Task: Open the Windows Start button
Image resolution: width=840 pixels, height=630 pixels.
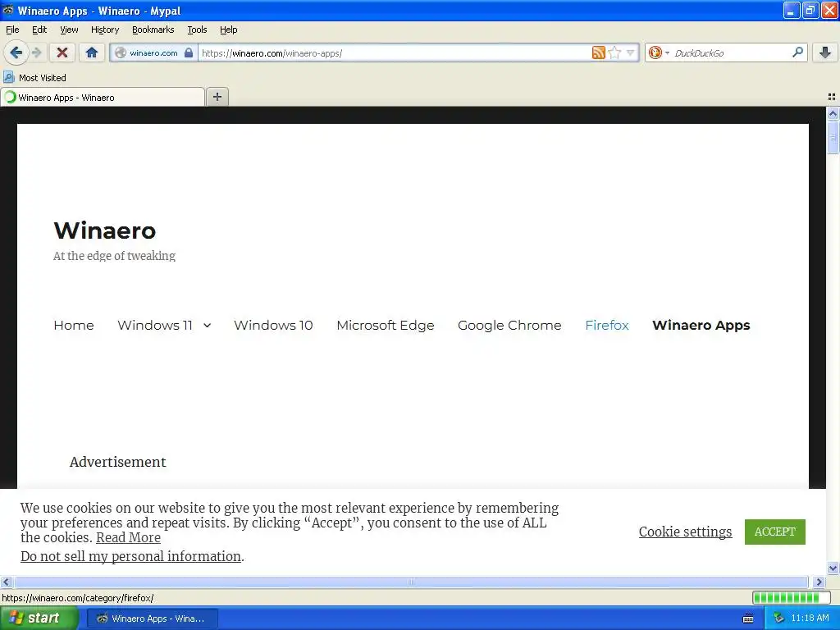Action: (x=39, y=619)
